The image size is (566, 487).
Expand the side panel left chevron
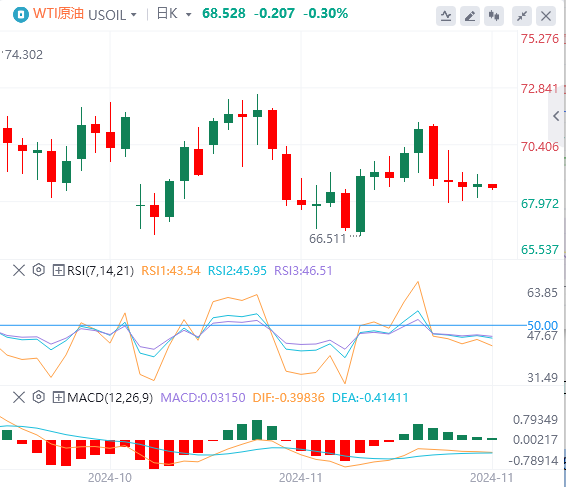556,116
